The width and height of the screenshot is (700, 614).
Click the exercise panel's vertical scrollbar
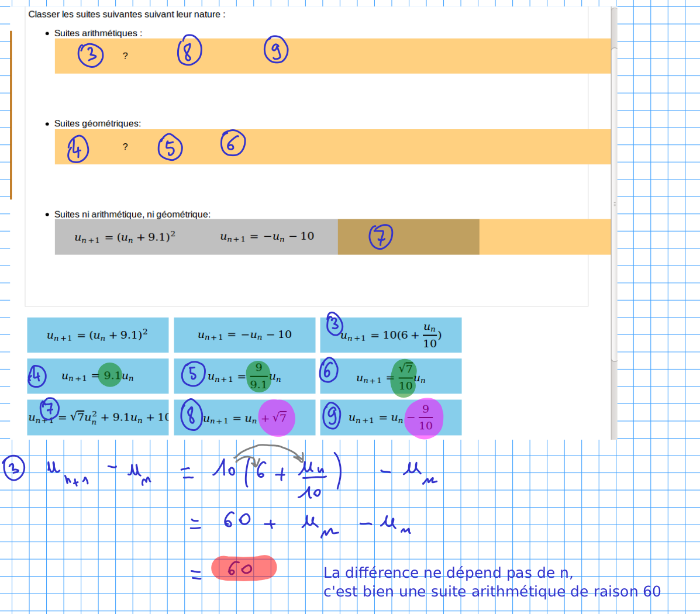coord(613,205)
